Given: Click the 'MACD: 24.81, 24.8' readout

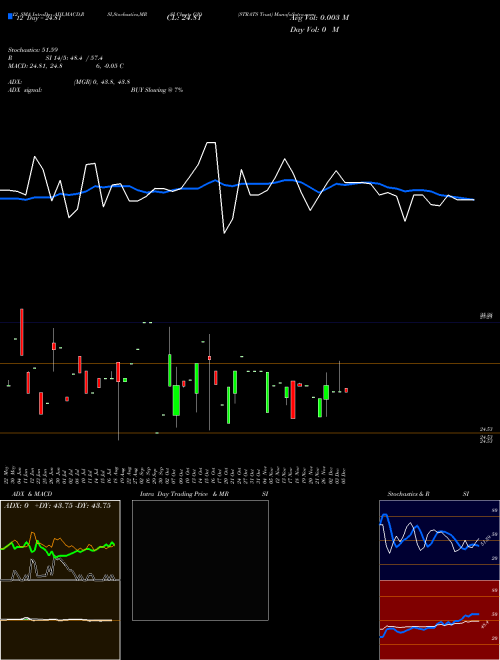Looking at the screenshot, I should point(36,66).
